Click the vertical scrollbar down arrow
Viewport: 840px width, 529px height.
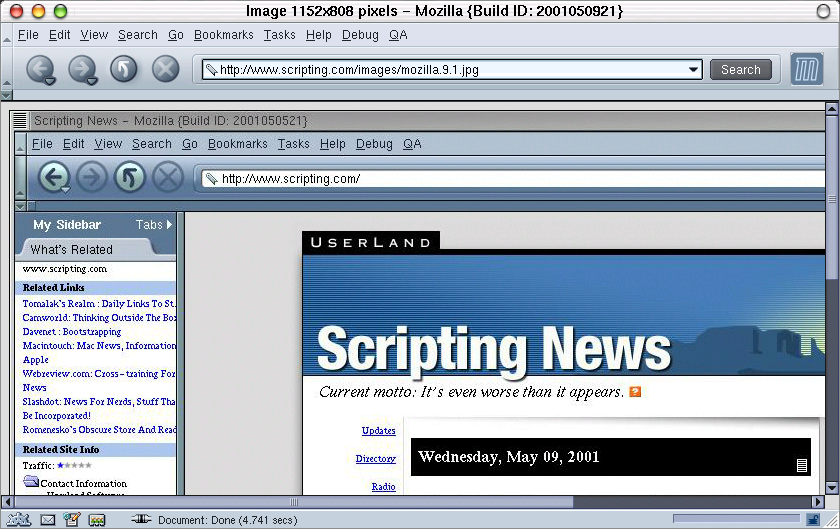[831, 488]
